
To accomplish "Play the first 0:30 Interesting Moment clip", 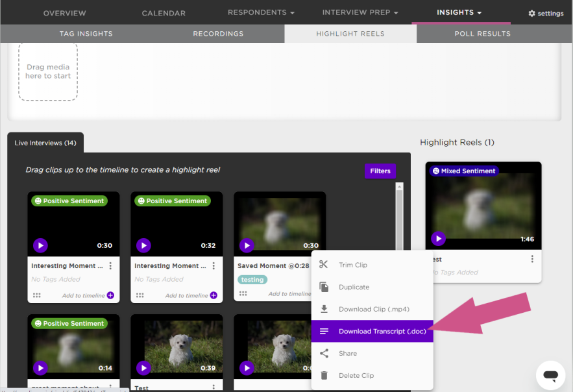I will 41,245.
